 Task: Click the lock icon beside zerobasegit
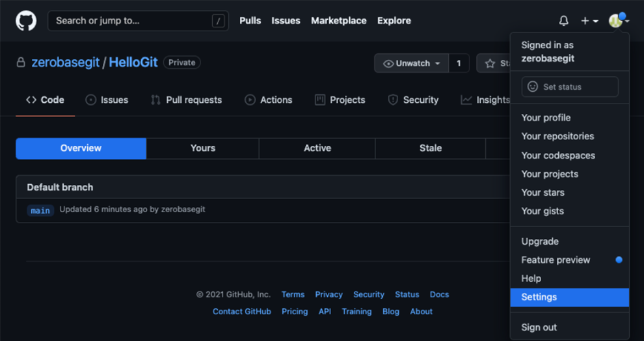pyautogui.click(x=21, y=63)
